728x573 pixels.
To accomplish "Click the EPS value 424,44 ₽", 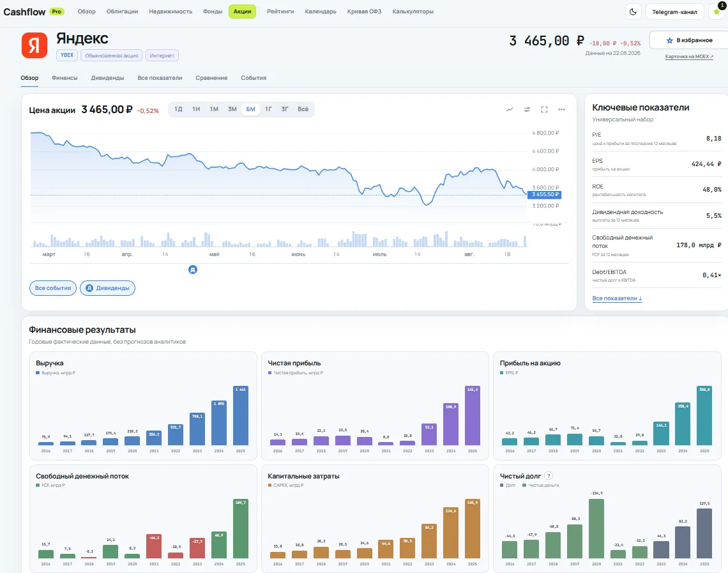I will click(x=706, y=164).
